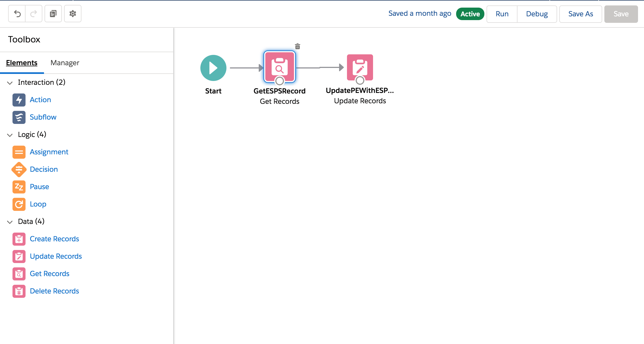
Task: Open flow settings gear icon
Action: pos(73,14)
